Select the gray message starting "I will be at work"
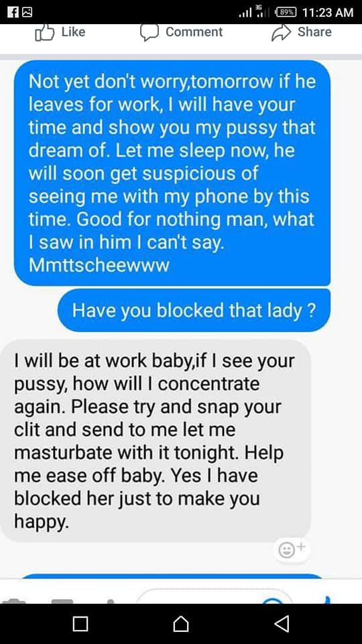362x644 pixels. [x=156, y=440]
